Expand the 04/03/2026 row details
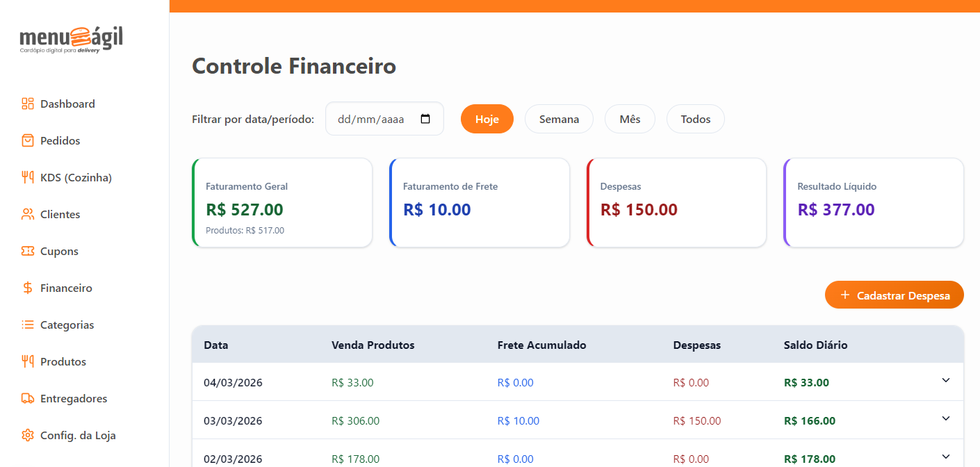 (x=945, y=380)
